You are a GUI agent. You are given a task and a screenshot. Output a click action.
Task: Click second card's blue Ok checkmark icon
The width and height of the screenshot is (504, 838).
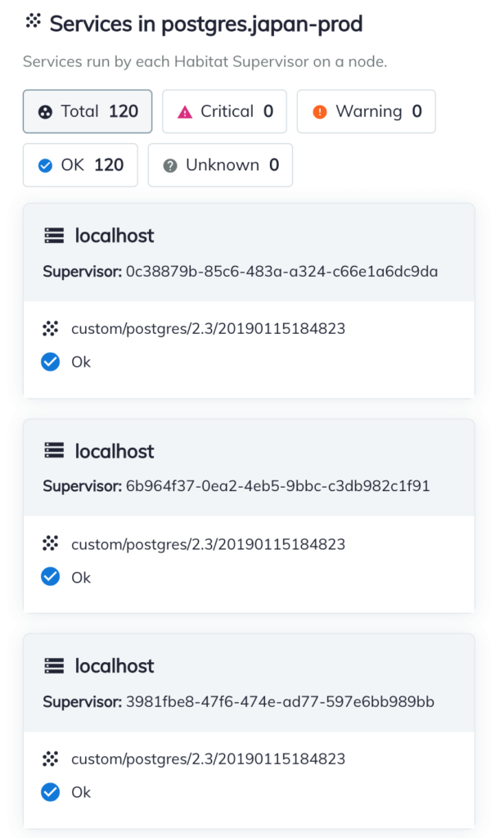[x=51, y=577]
